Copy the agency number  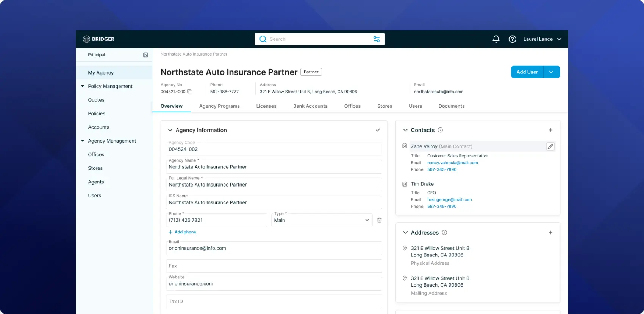coord(190,92)
